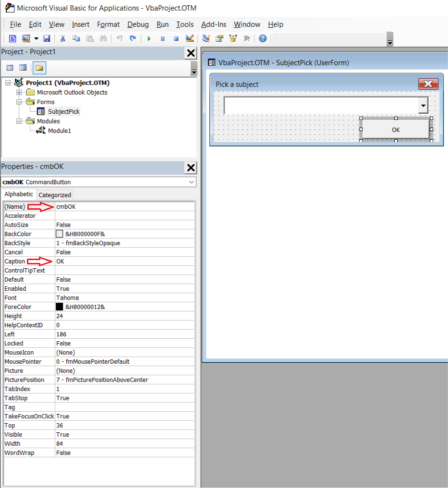This screenshot has width=448, height=488.
Task: Open the Properties Window toolbar icon
Action: coord(219,38)
